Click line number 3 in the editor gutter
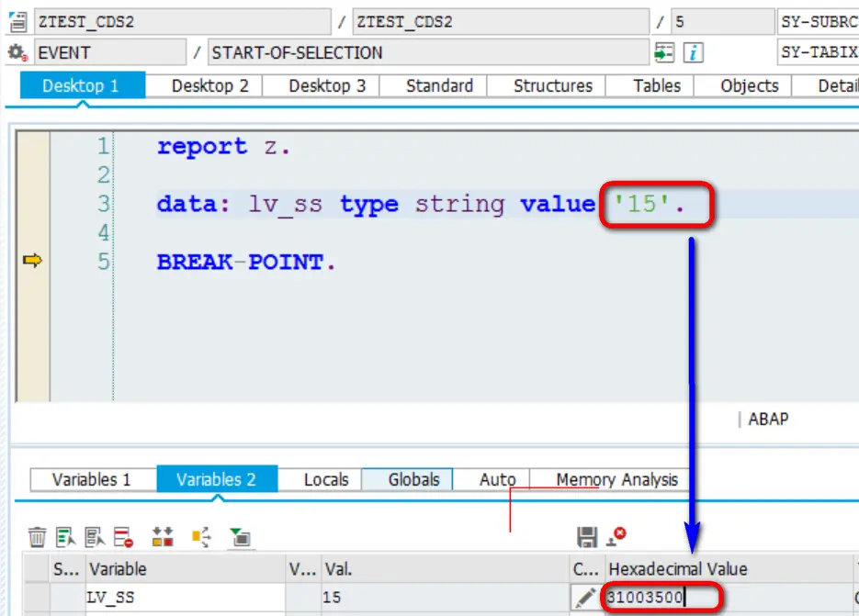 [x=104, y=204]
